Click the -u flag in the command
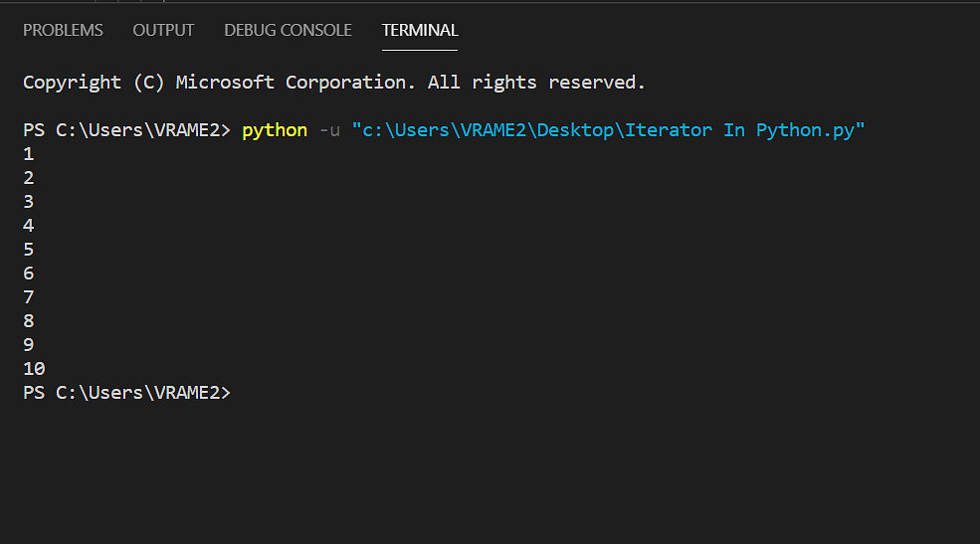This screenshot has height=544, width=980. point(329,130)
